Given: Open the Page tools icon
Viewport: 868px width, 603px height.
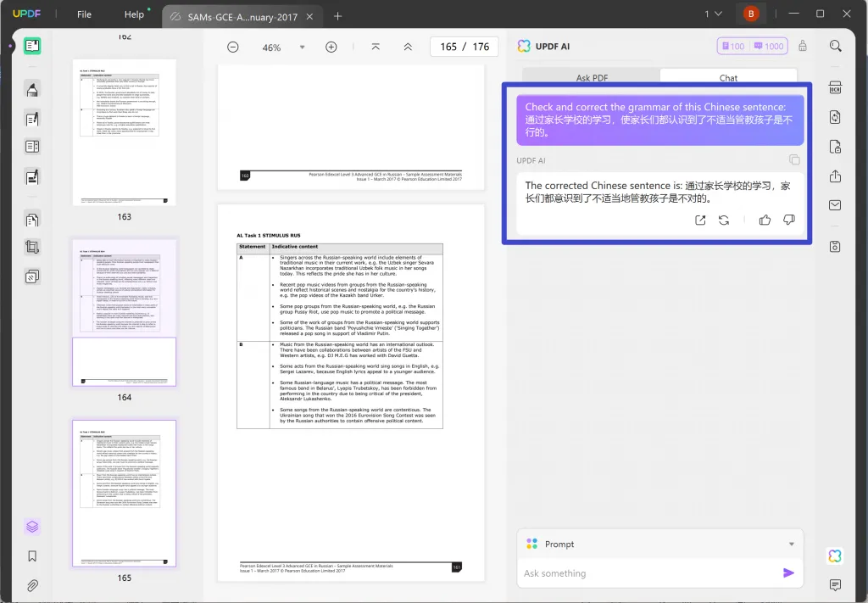Looking at the screenshot, I should (x=32, y=220).
